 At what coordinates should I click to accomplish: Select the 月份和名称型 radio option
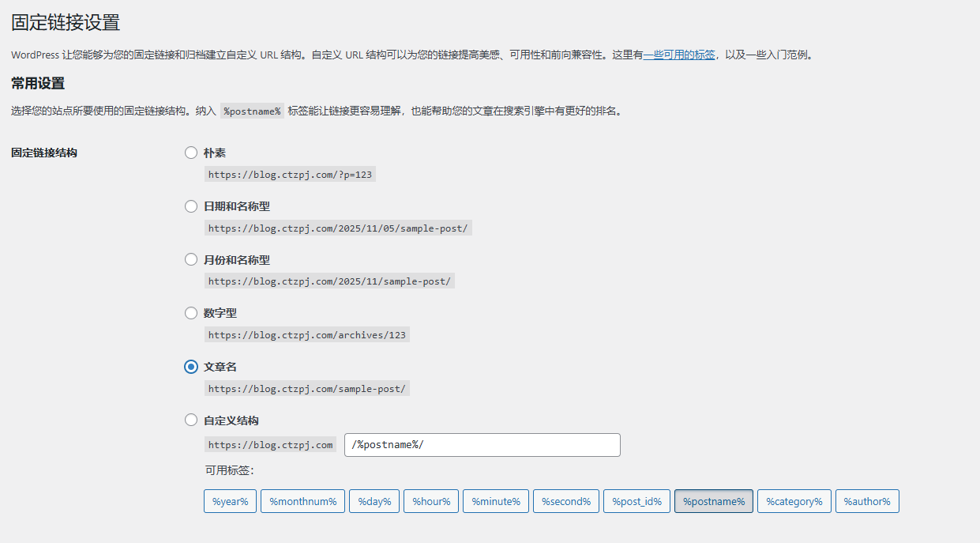(x=191, y=259)
